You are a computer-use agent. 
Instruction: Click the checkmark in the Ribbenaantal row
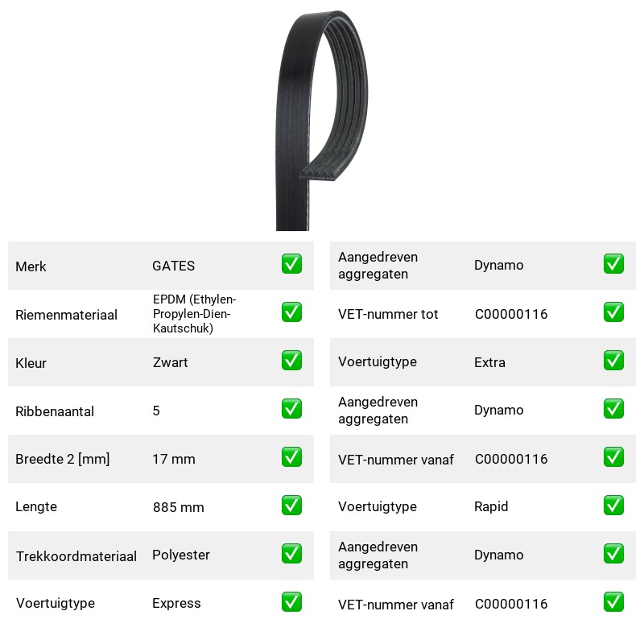pos(291,409)
